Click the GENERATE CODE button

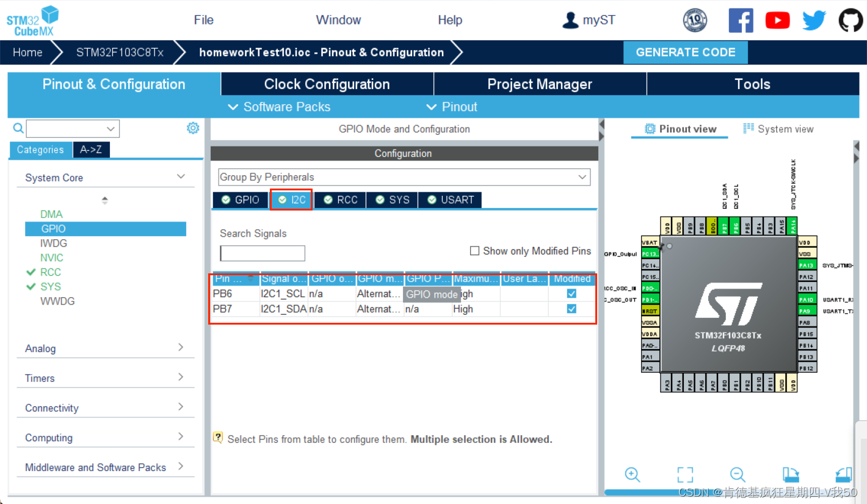pos(686,52)
